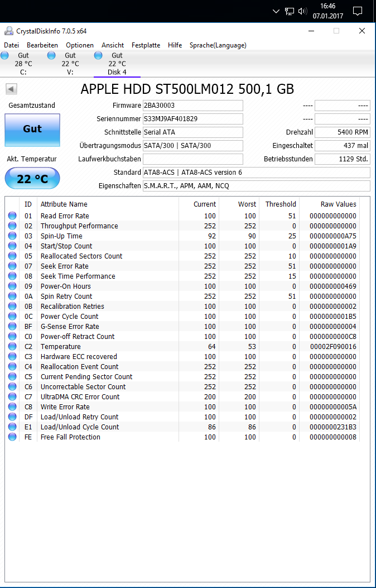Click the Firmware field 2BA30003
This screenshot has width=376, height=588.
pos(193,106)
